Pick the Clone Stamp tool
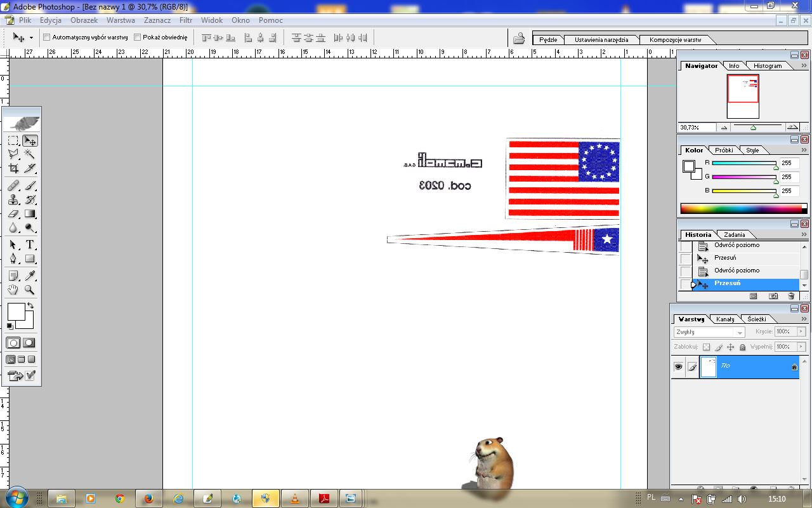The height and width of the screenshot is (508, 812). point(13,199)
